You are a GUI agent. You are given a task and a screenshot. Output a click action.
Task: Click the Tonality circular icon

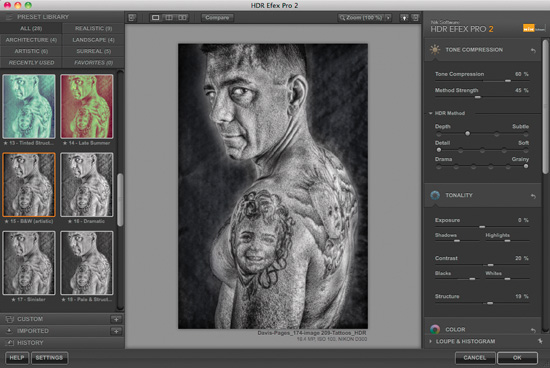tap(435, 195)
